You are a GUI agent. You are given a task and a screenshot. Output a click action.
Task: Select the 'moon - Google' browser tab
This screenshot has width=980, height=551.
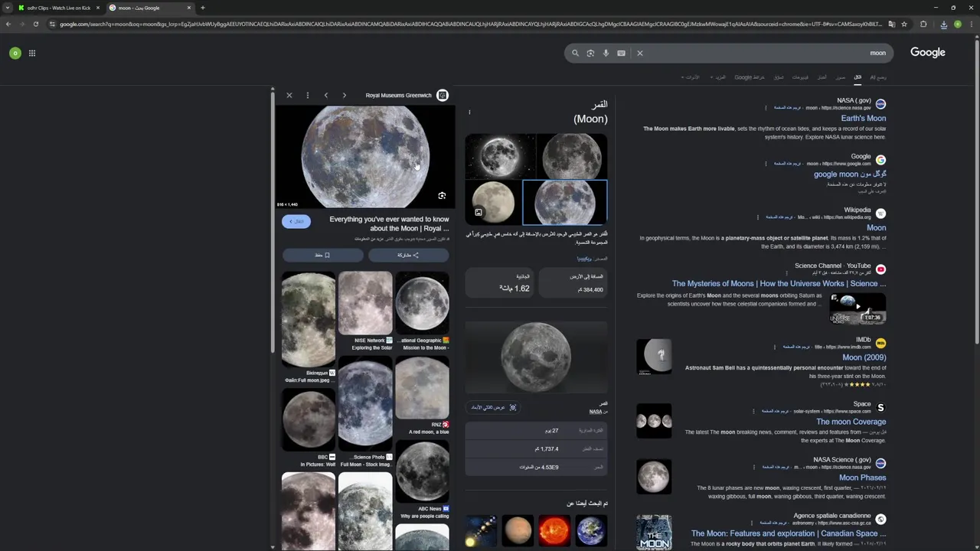(x=150, y=8)
